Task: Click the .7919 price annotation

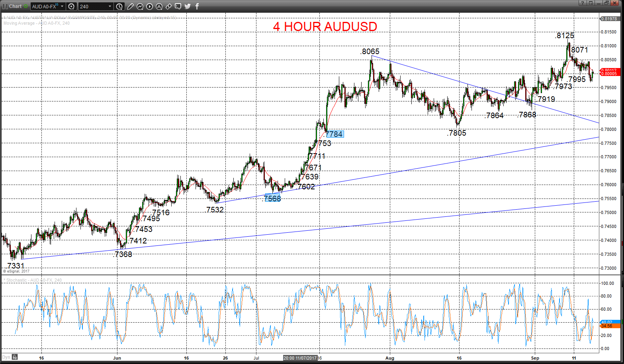Action: point(545,99)
